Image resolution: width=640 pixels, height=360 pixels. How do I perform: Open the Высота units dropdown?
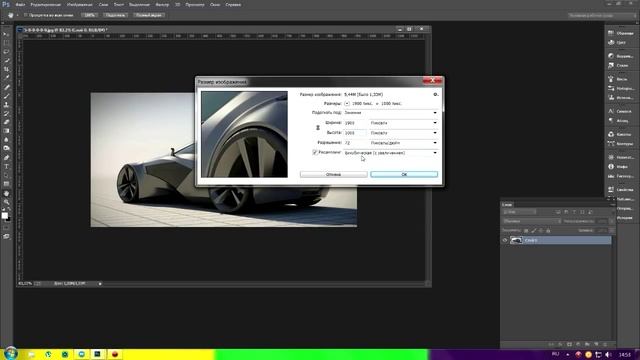(403, 133)
